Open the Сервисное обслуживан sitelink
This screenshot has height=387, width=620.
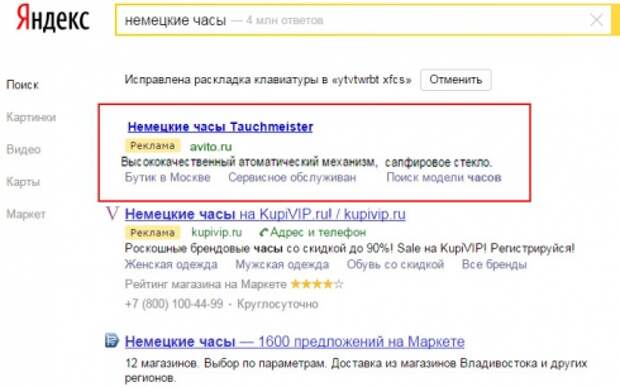pos(292,177)
